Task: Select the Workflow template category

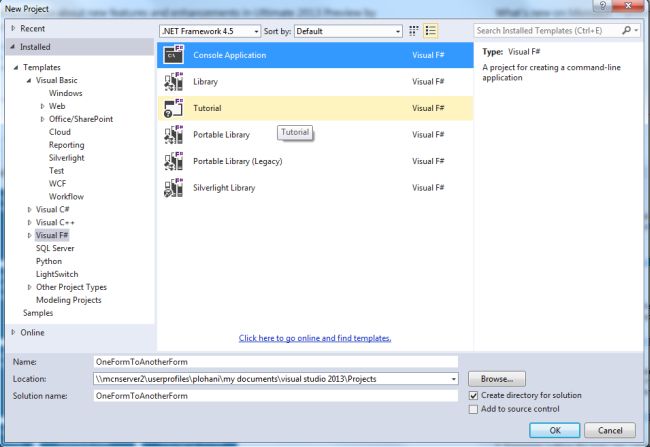Action: coord(66,196)
